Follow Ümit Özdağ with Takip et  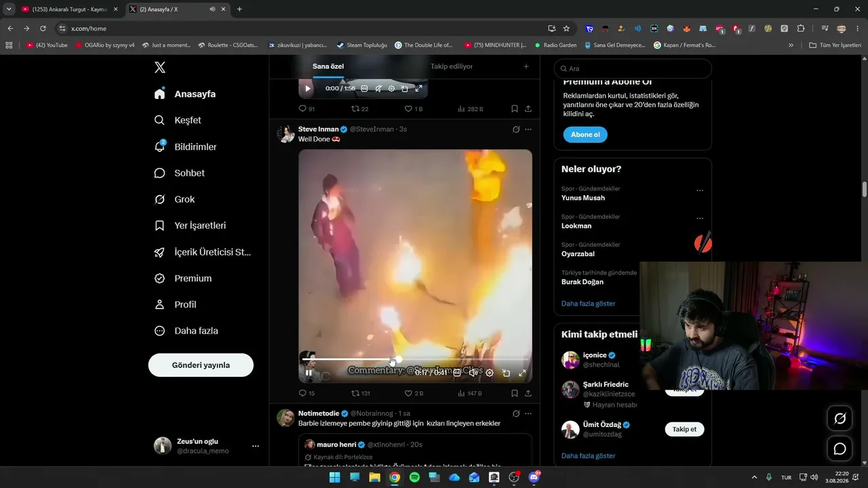[684, 429]
